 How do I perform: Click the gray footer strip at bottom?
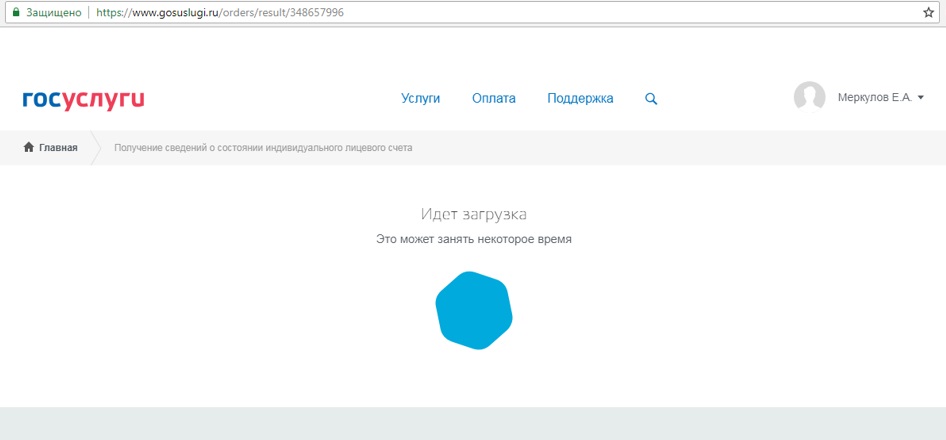tap(473, 424)
